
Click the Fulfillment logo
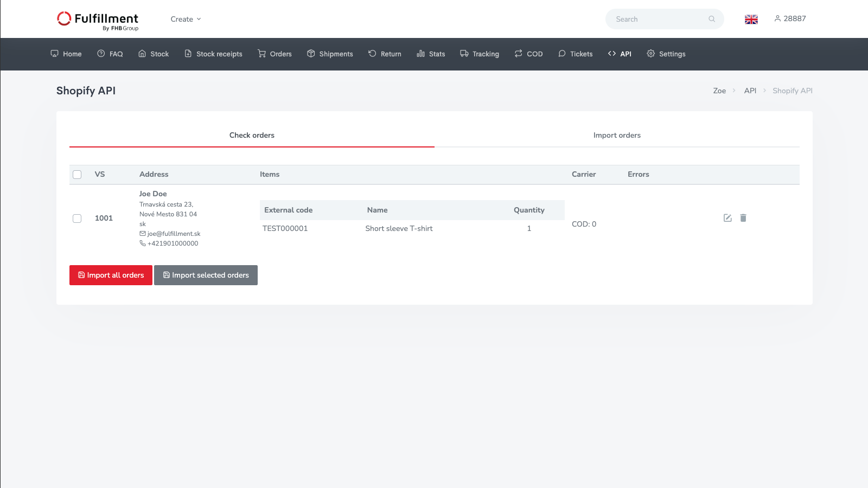(x=98, y=21)
